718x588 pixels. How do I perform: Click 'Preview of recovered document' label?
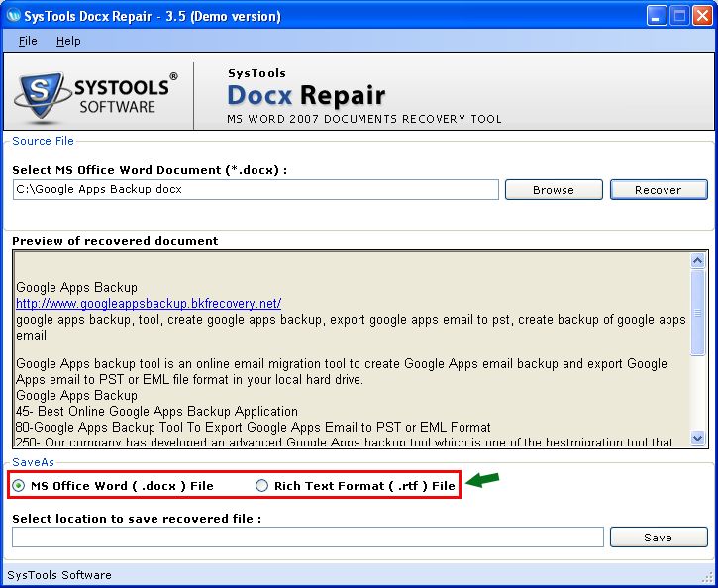click(115, 241)
